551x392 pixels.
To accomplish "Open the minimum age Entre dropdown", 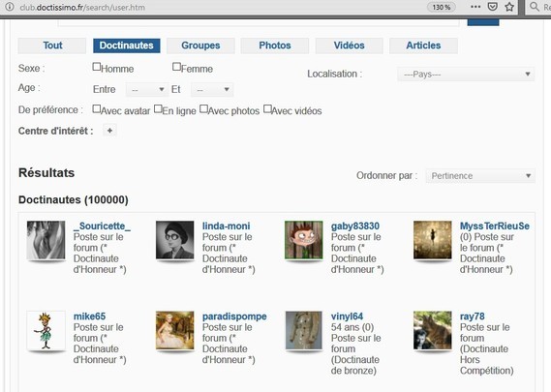I will point(146,90).
